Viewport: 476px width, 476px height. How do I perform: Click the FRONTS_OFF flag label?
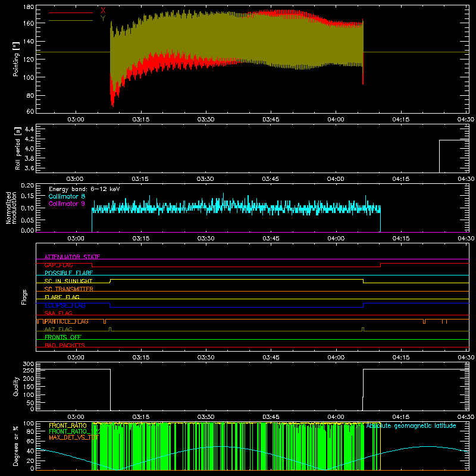pyautogui.click(x=63, y=337)
